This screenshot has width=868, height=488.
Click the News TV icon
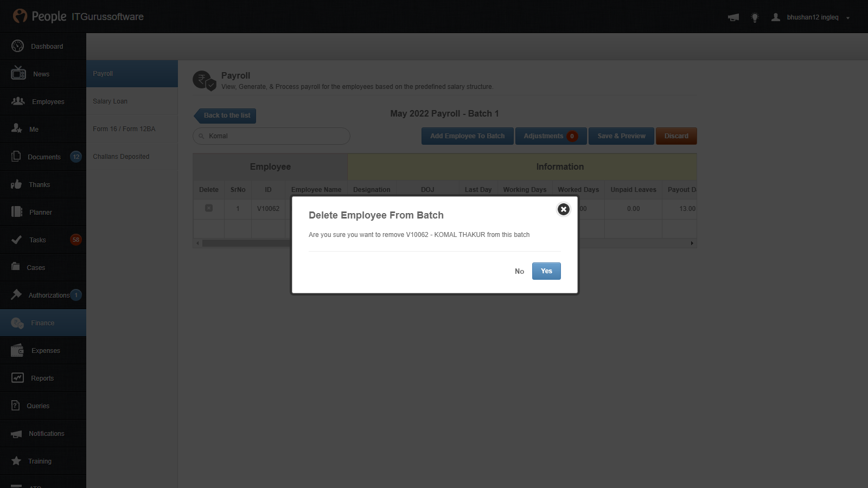click(x=18, y=73)
